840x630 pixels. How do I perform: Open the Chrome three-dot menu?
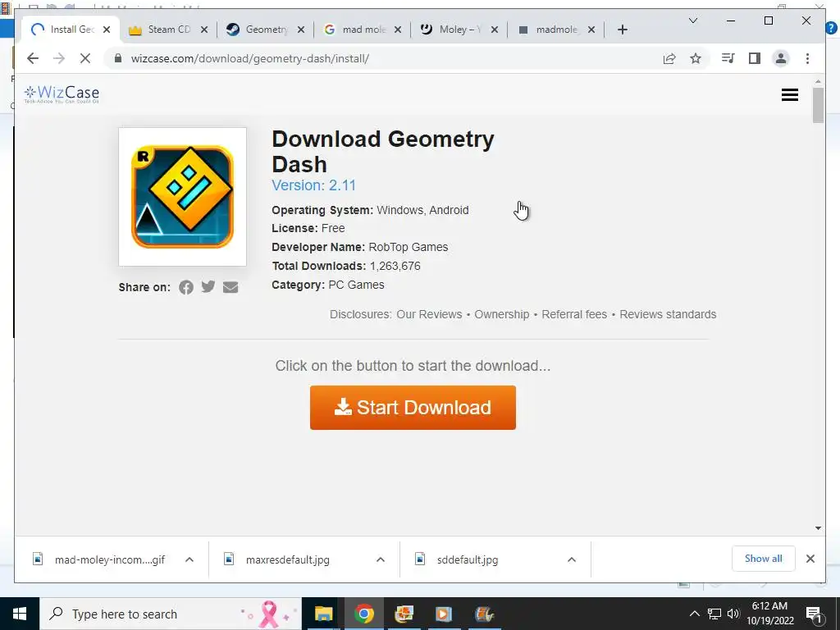[807, 58]
